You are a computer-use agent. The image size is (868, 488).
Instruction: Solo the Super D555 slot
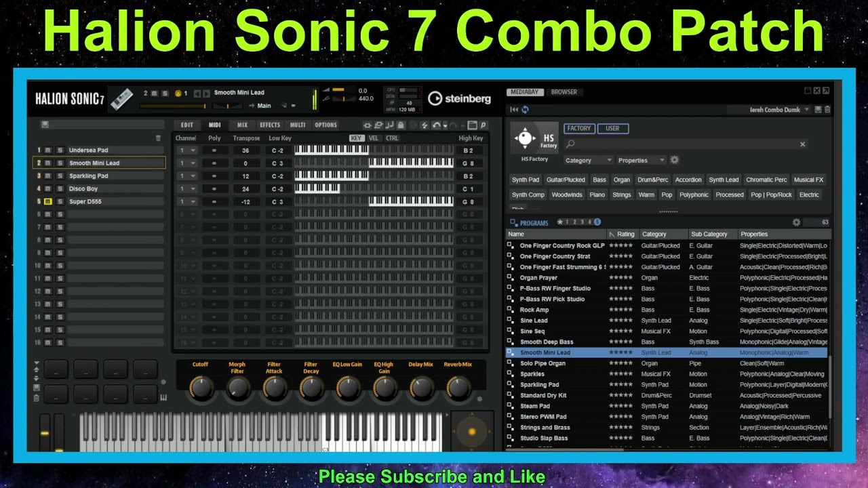tap(60, 202)
